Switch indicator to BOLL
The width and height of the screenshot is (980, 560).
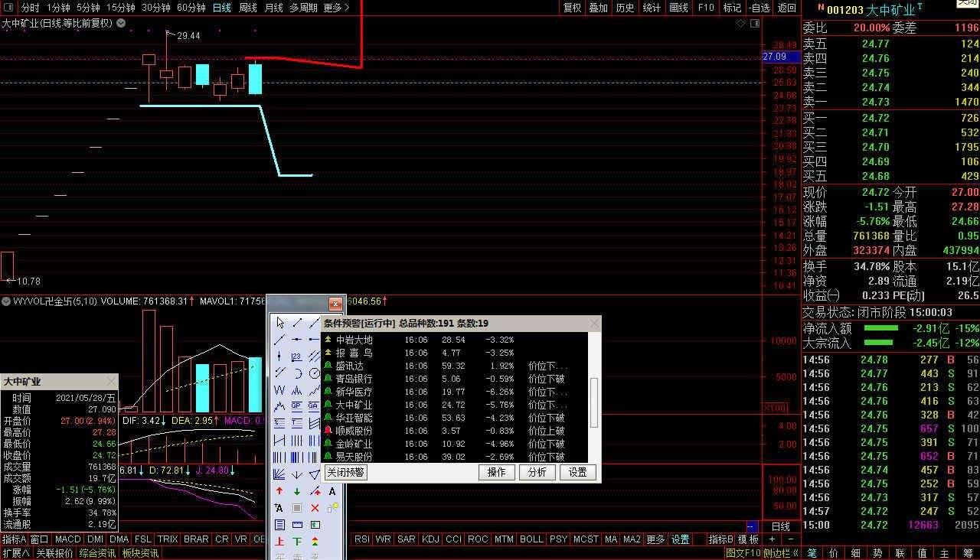pyautogui.click(x=531, y=539)
